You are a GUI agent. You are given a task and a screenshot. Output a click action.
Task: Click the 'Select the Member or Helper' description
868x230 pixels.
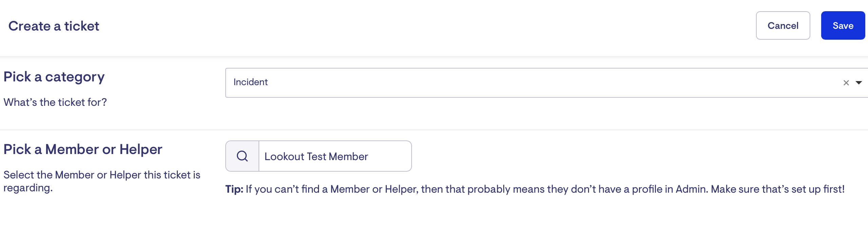point(102,175)
